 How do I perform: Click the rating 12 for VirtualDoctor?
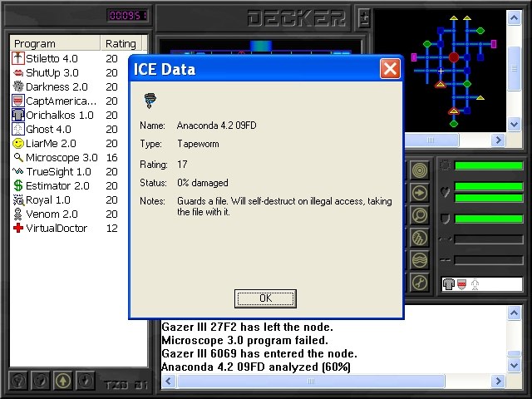(x=111, y=228)
